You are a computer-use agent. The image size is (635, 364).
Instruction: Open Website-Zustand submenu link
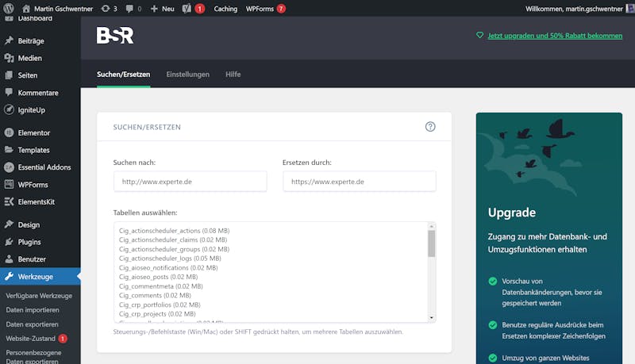(x=30, y=339)
